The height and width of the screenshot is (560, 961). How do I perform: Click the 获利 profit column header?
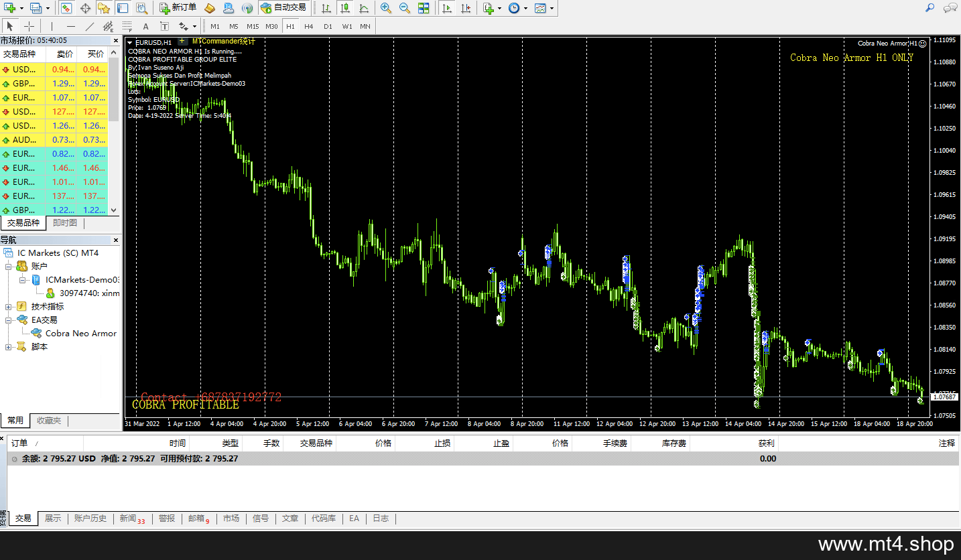pyautogui.click(x=733, y=443)
